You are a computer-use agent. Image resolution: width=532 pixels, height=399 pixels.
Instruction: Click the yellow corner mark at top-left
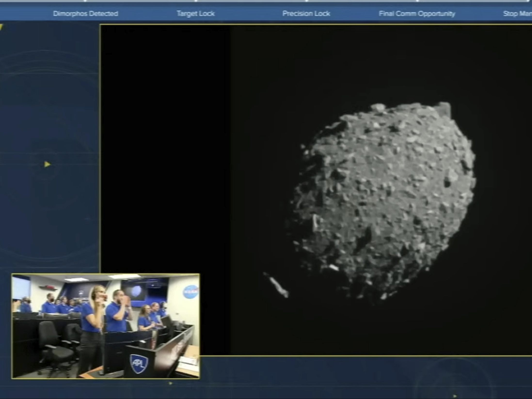pos(1,27)
